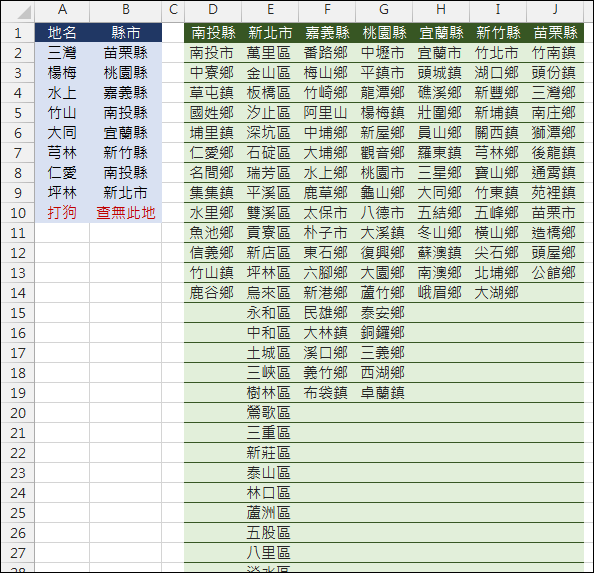
Task: Select the red 查無此地 cell
Action: tap(126, 213)
